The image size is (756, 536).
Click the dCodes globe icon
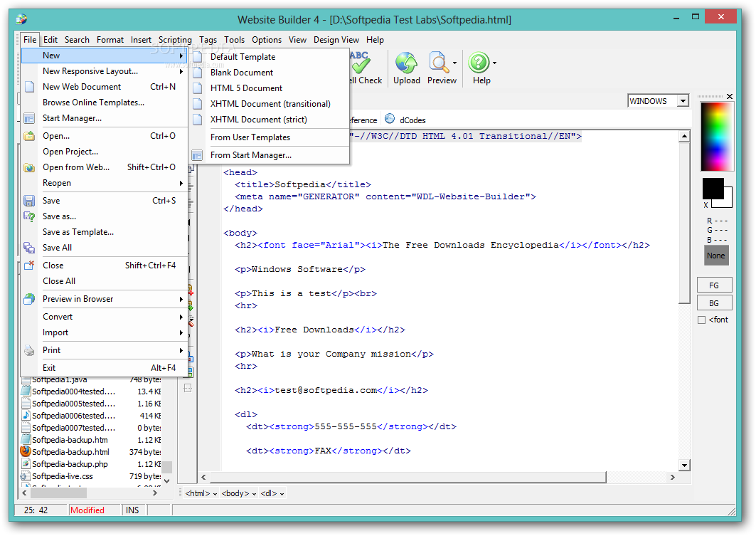pos(390,119)
